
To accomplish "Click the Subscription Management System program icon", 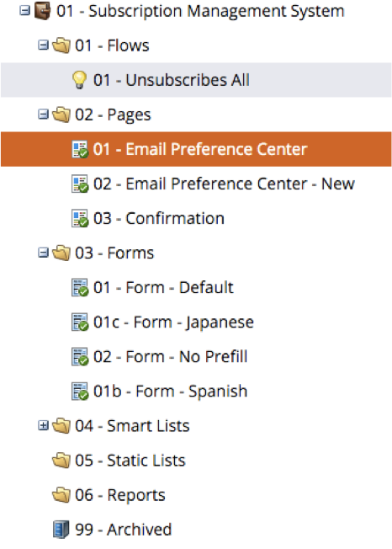I will click(42, 11).
